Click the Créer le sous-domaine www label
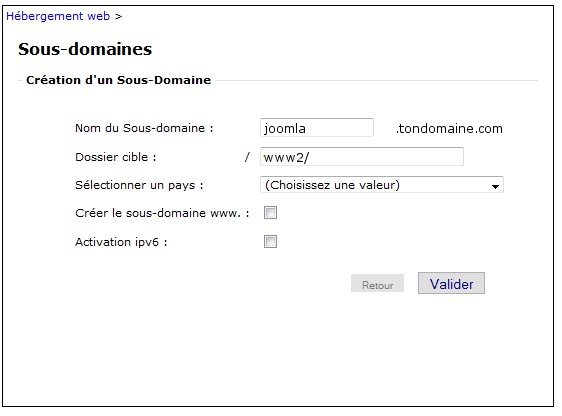This screenshot has height=416, width=562. pyautogui.click(x=162, y=213)
